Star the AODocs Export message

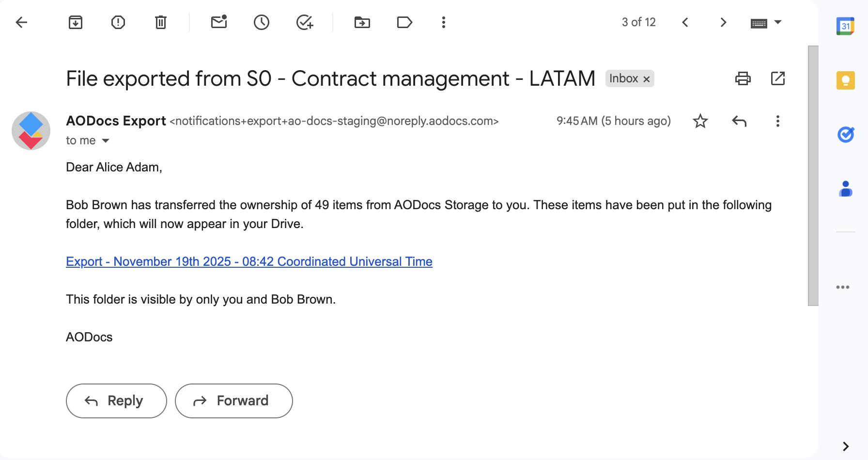click(700, 121)
